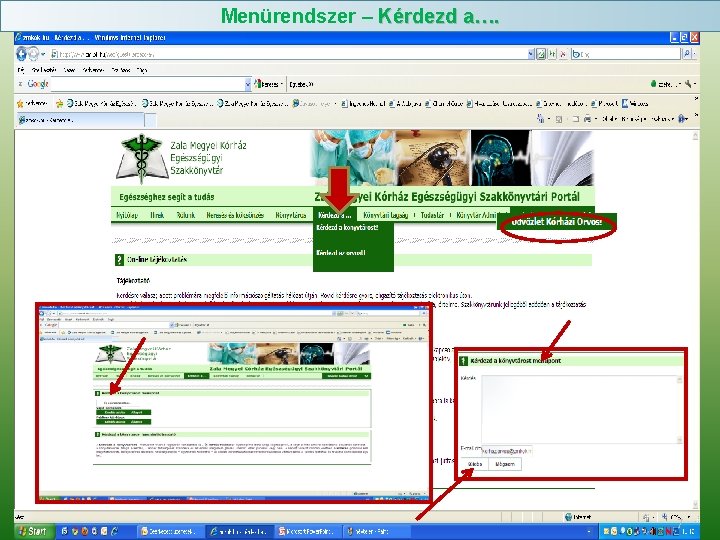The width and height of the screenshot is (720, 540).
Task: Stop page loading with the red X icon
Action: [563, 54]
